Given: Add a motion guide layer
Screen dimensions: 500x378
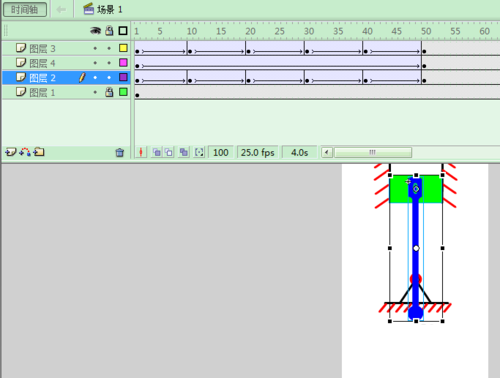Looking at the screenshot, I should [25, 152].
